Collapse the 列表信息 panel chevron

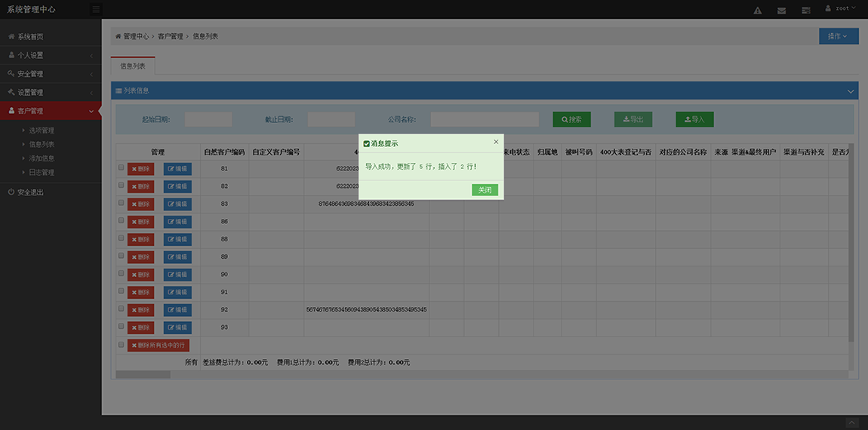(x=851, y=91)
